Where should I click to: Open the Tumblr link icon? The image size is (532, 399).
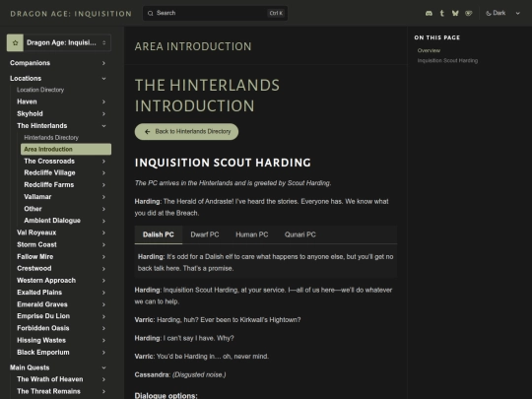(x=441, y=13)
